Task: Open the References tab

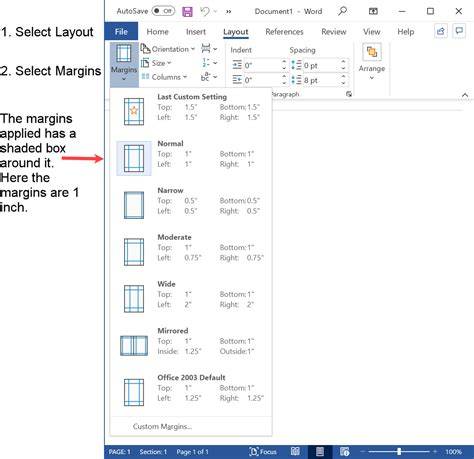Action: click(284, 32)
